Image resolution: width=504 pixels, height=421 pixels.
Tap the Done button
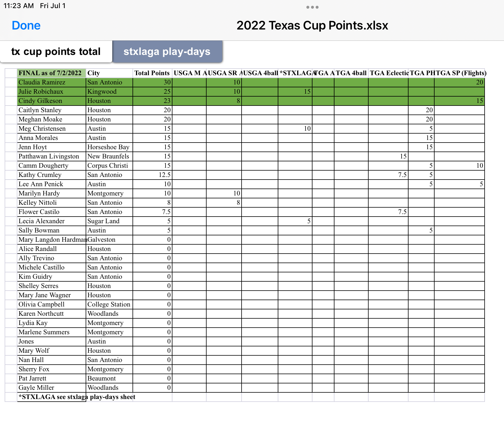(x=26, y=25)
